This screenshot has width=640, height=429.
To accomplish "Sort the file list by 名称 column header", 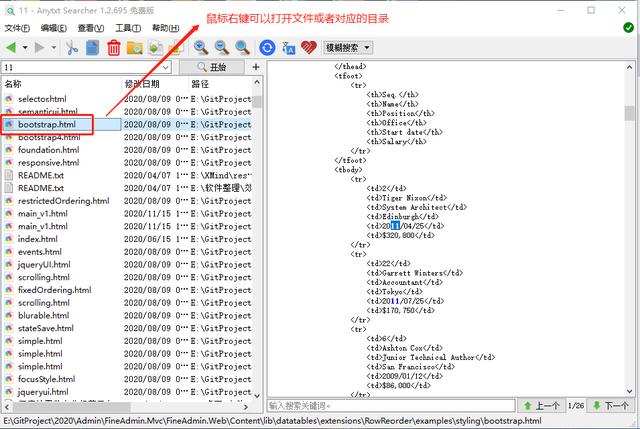I will 61,84.
